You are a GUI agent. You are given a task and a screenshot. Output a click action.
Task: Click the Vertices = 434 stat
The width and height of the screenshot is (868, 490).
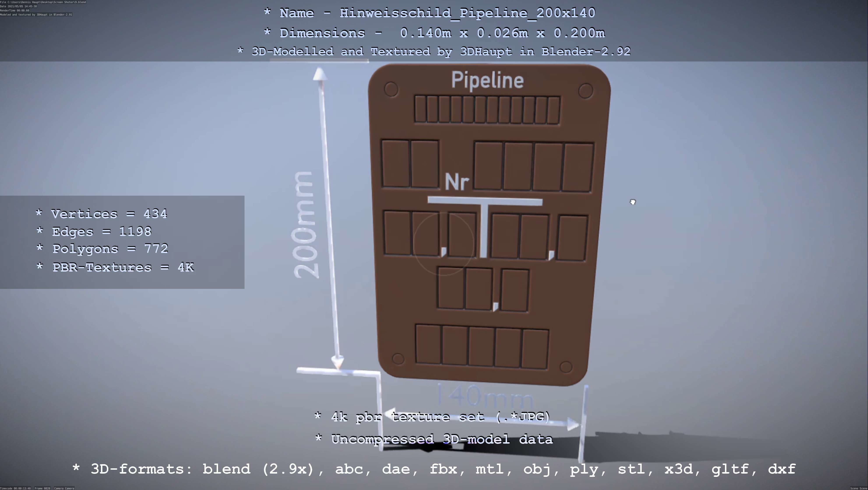click(x=101, y=214)
